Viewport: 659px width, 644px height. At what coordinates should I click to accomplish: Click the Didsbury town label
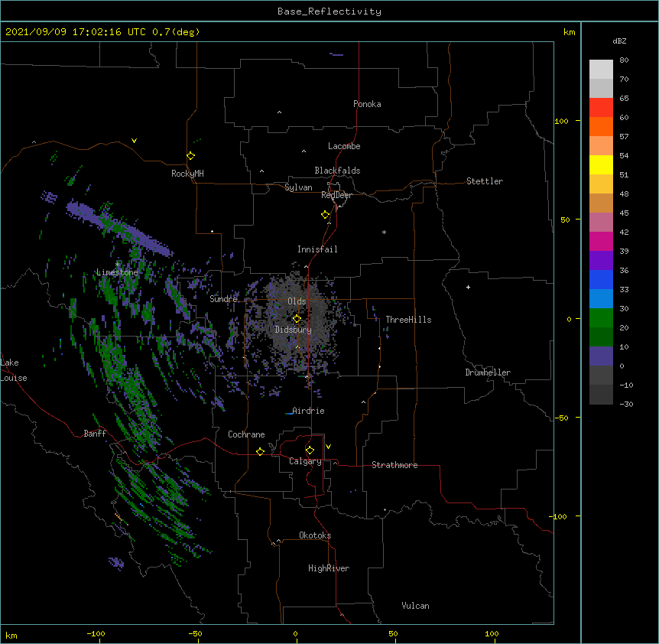(x=294, y=330)
